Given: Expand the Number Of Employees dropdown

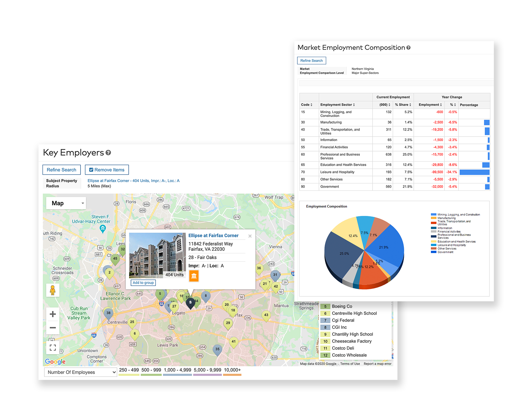Looking at the screenshot, I should (x=81, y=372).
